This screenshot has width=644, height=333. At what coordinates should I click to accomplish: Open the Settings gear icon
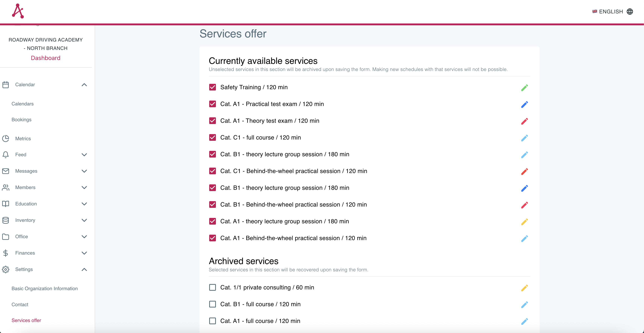tap(6, 269)
